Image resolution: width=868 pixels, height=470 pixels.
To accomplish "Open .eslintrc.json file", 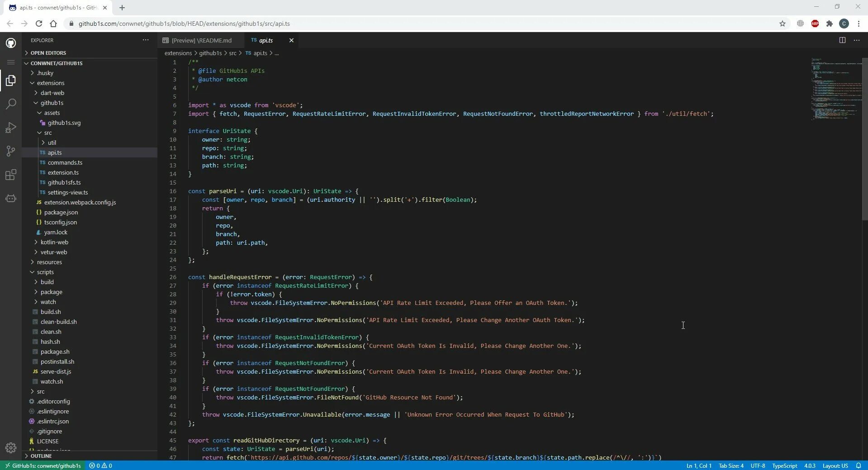I will [x=90, y=421].
